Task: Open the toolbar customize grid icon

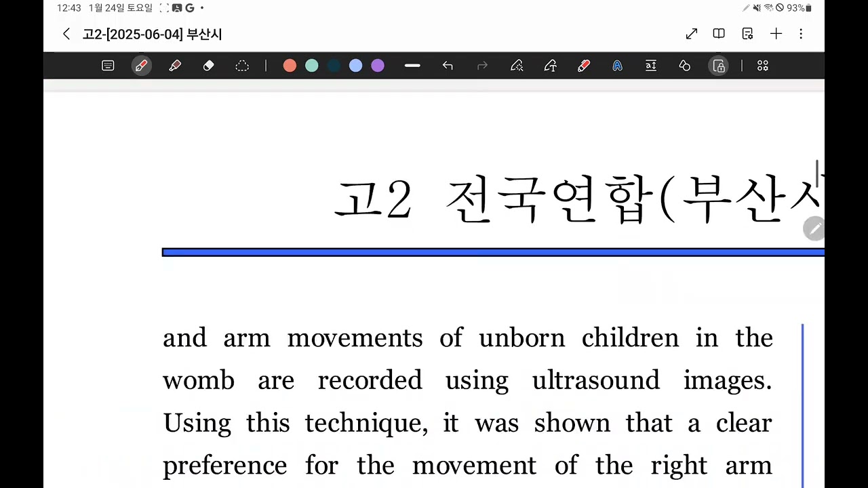Action: click(x=763, y=66)
